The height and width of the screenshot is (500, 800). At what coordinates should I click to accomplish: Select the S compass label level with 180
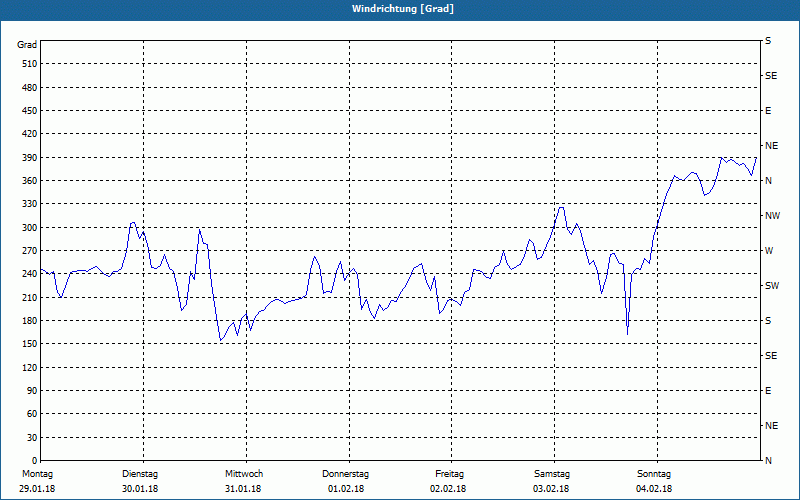(768, 321)
